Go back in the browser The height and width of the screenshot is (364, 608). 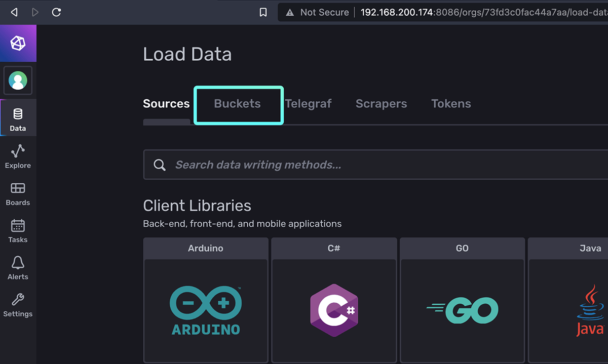click(x=14, y=12)
